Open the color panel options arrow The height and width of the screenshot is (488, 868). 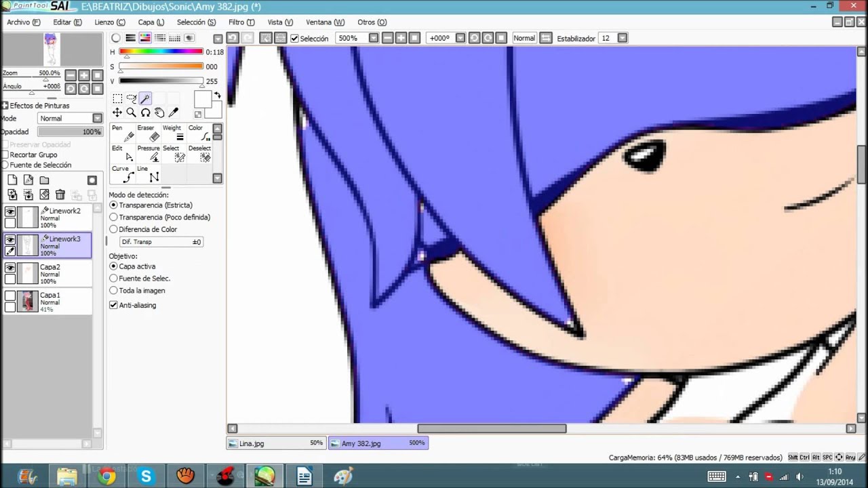tap(218, 39)
